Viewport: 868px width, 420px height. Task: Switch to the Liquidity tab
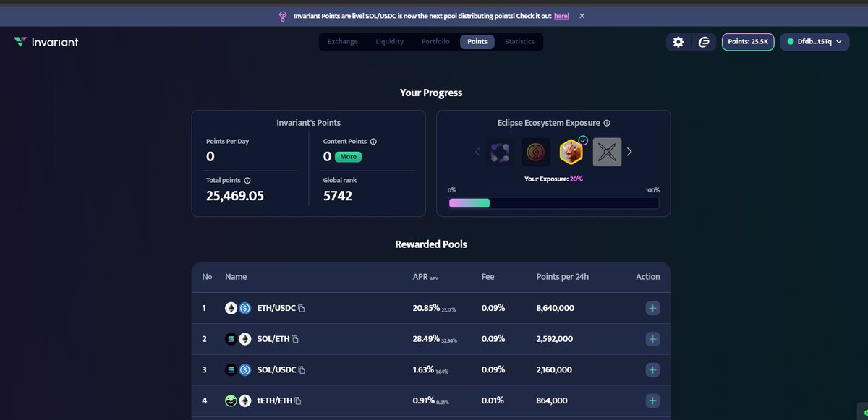[x=390, y=42]
